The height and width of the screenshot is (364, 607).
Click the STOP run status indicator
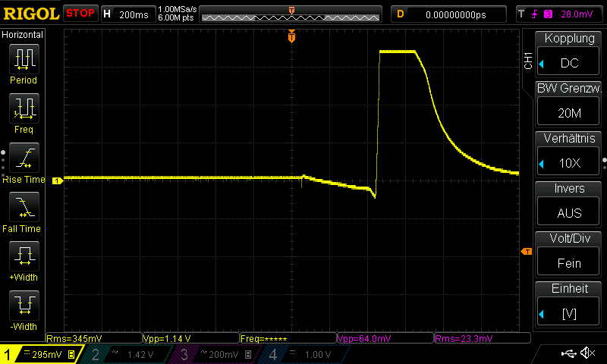click(x=80, y=14)
